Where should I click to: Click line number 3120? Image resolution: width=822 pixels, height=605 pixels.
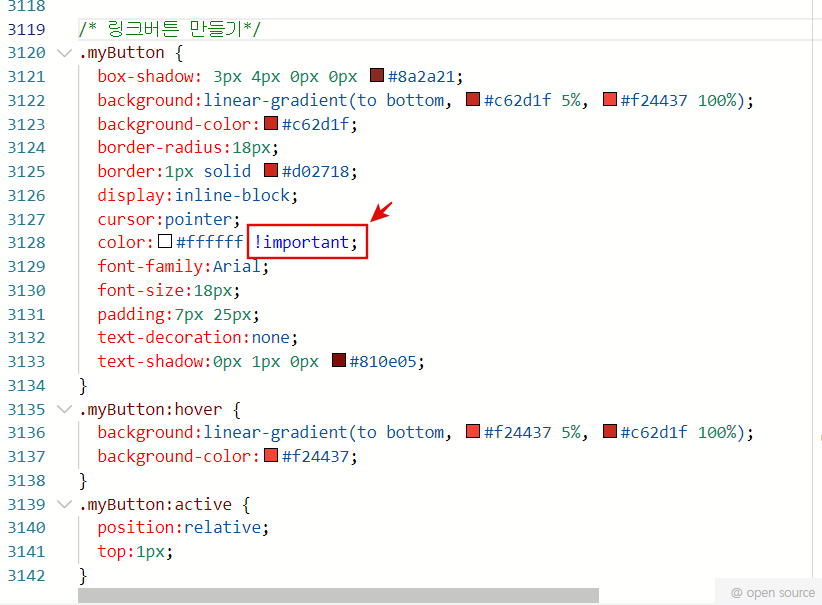click(26, 53)
